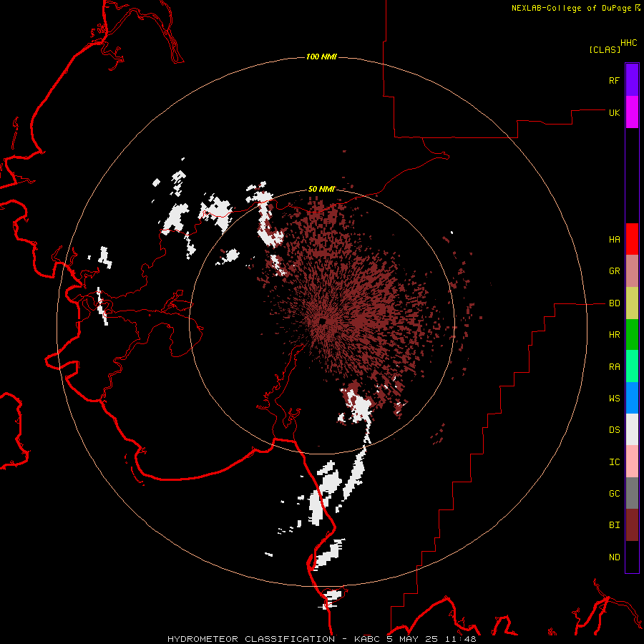Image resolution: width=644 pixels, height=644 pixels.
Task: Click the [CLAS] unit label
Action: pos(605,49)
